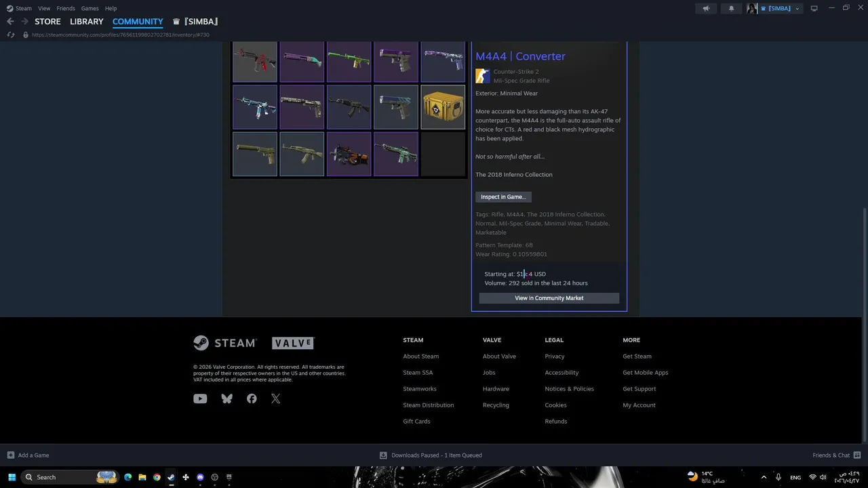Open the Steam announcements megaphone icon
Screen dimensions: 868x488
tap(706, 8)
